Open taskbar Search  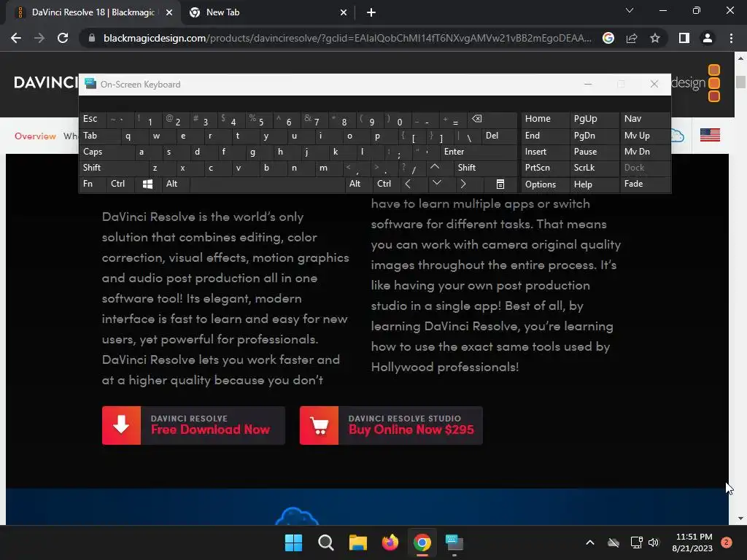click(x=326, y=542)
